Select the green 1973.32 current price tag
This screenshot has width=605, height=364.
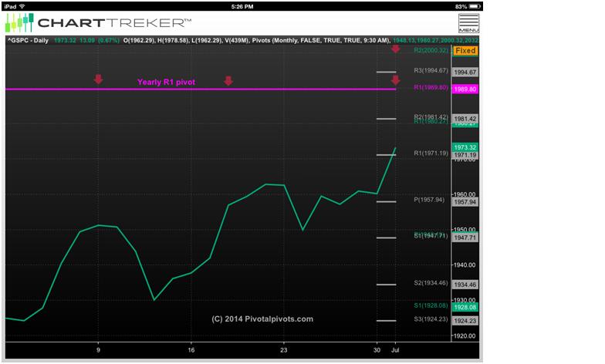click(x=465, y=147)
